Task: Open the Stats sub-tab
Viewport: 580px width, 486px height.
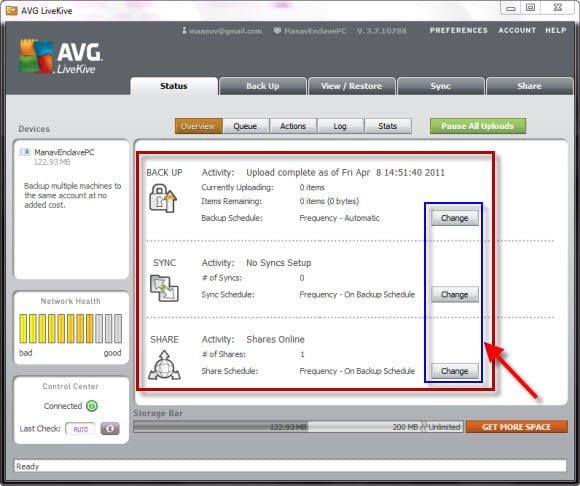Action: pos(388,126)
